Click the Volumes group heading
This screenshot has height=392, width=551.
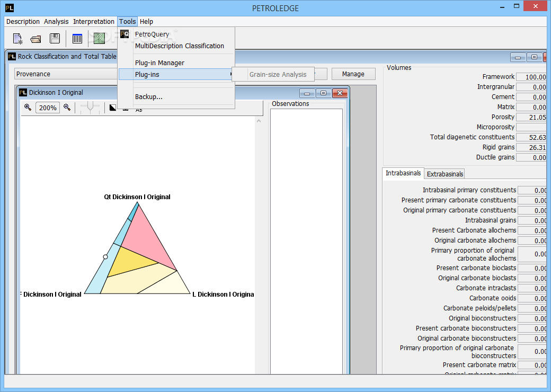[x=399, y=68]
